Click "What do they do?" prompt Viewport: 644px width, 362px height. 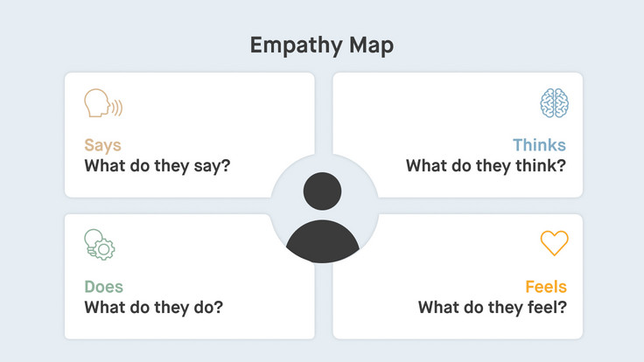(x=153, y=307)
